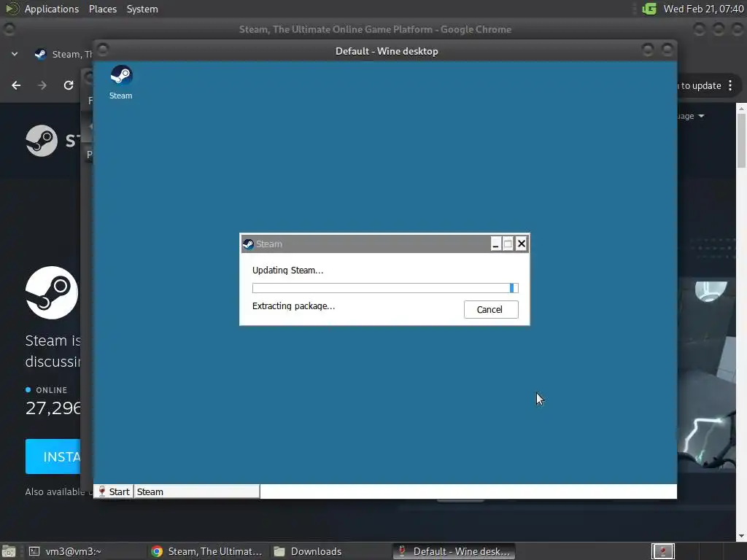Open the Places menu

[102, 9]
